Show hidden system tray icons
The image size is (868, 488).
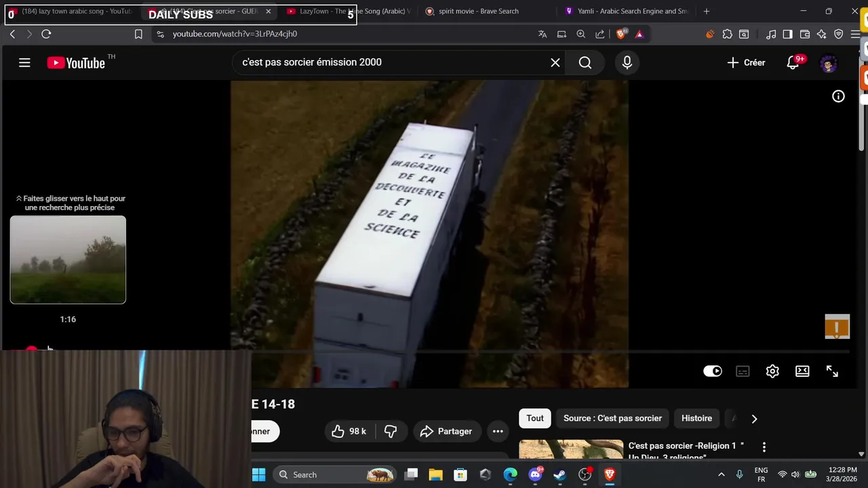tap(721, 474)
